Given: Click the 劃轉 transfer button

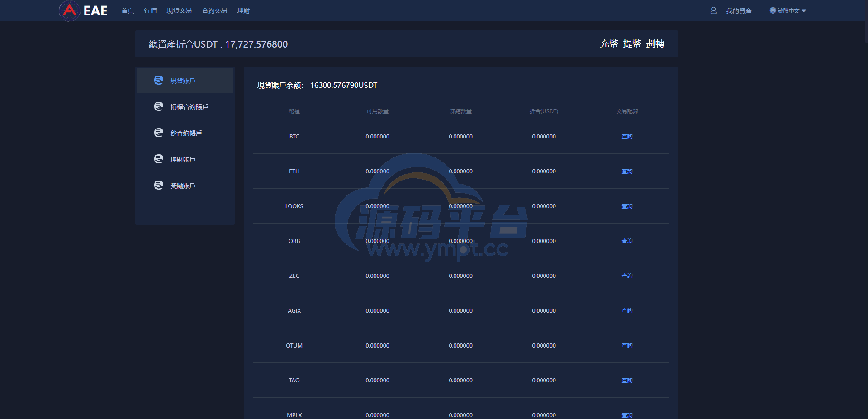Looking at the screenshot, I should pyautogui.click(x=655, y=43).
